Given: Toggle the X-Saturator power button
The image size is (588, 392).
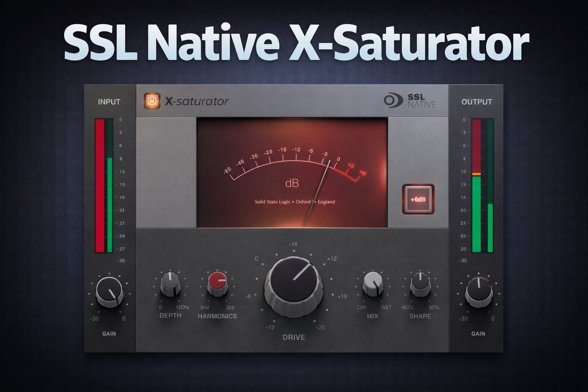Looking at the screenshot, I should 153,101.
